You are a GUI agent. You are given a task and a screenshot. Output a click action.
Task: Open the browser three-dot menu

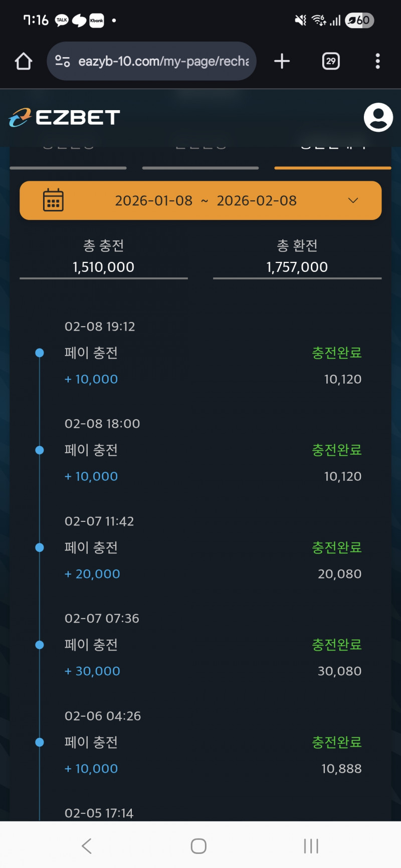(378, 61)
